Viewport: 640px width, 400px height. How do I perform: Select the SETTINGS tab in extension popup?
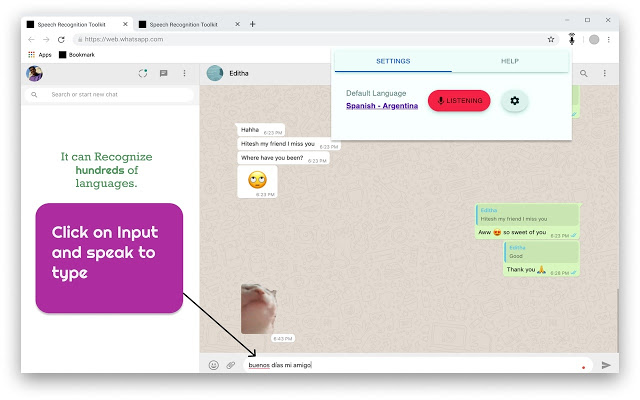pyautogui.click(x=393, y=61)
